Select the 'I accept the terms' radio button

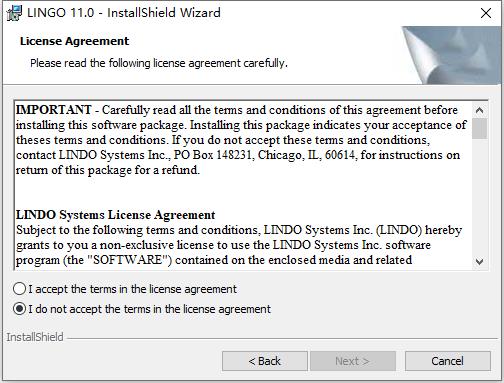click(19, 289)
